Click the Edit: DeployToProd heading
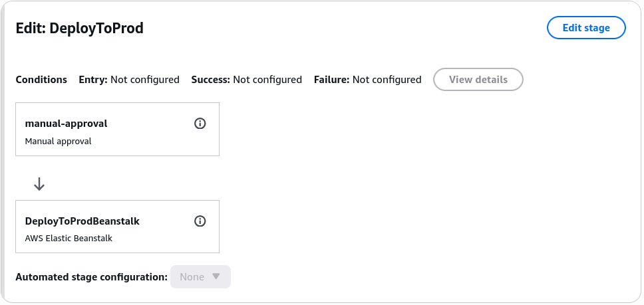This screenshot has width=644, height=305. tap(79, 29)
